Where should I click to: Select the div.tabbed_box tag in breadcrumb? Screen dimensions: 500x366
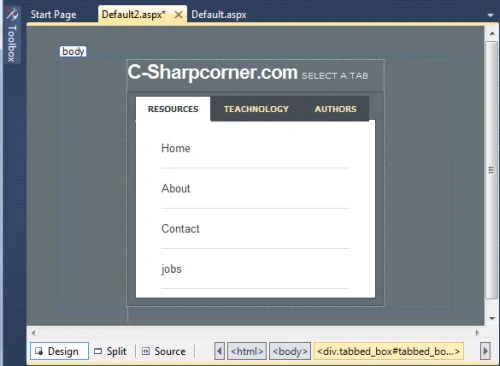tap(388, 351)
